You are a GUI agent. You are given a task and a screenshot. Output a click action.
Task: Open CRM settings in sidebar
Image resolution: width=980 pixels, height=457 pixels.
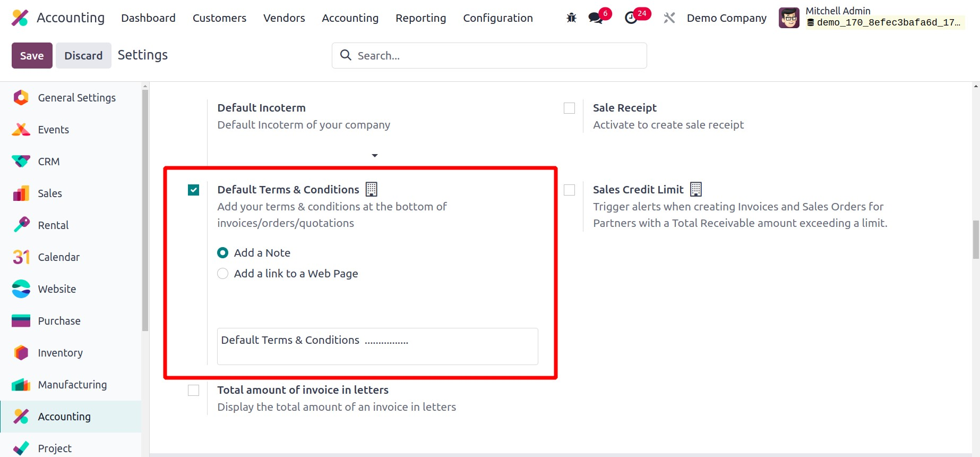(49, 162)
